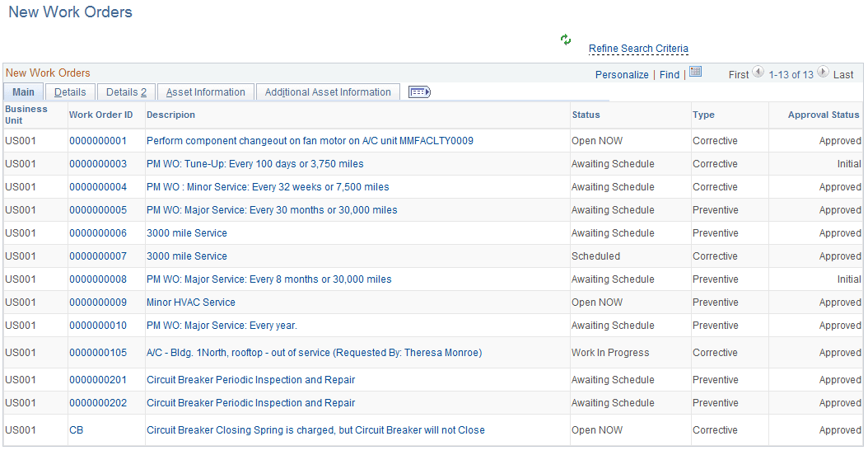Open work order 0000000105
This screenshot has height=455, width=868.
pos(98,353)
